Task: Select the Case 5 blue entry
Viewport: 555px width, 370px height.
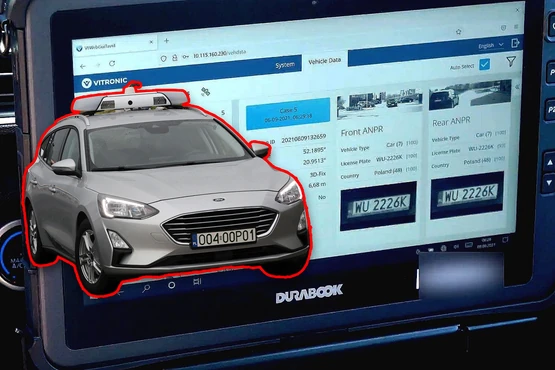Action: (x=288, y=114)
